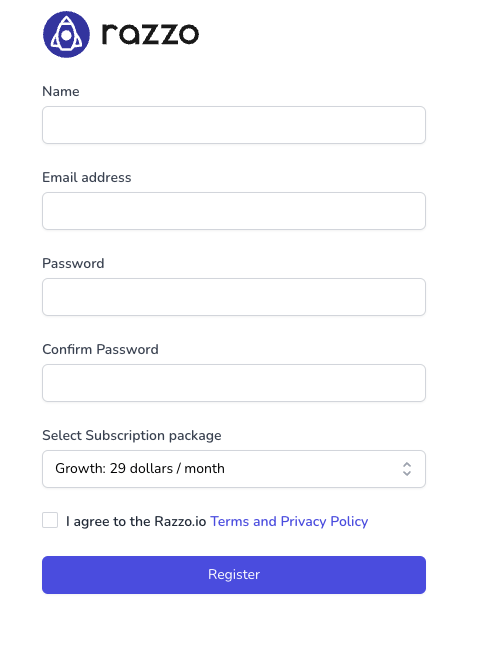Click the selected Growth 29 dollars option text

[140, 469]
